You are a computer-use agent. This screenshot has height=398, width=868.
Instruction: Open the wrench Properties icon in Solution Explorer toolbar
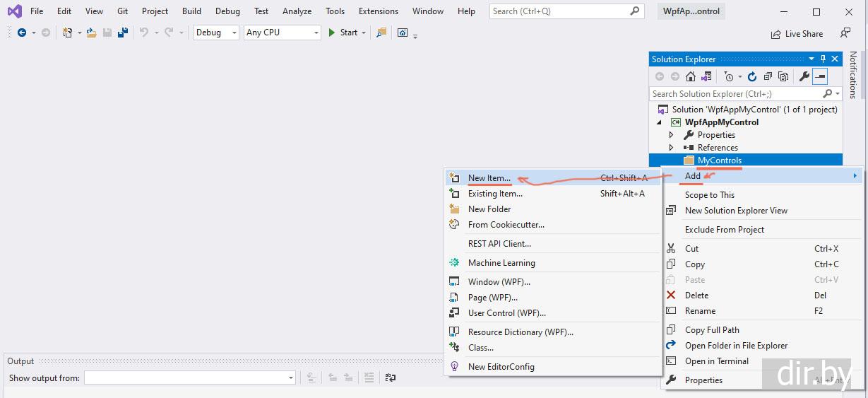point(804,76)
